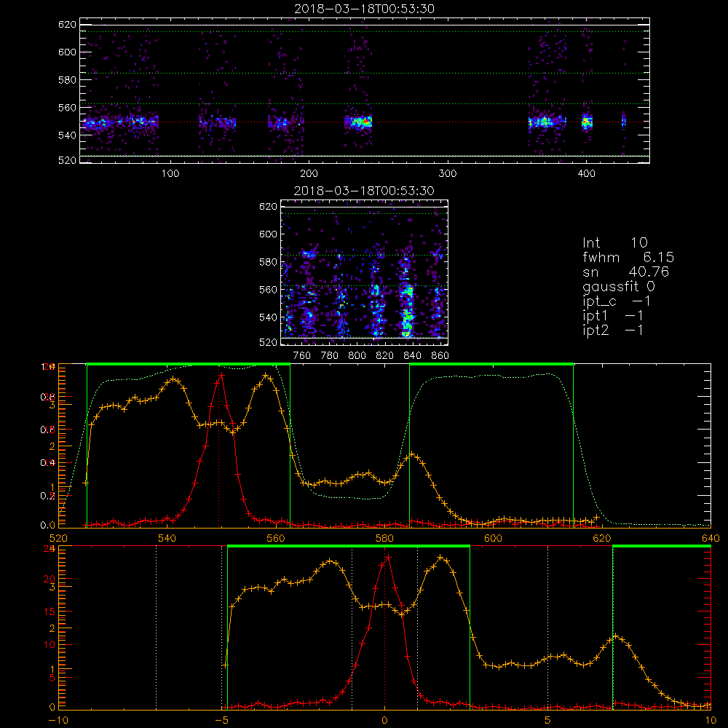This screenshot has height=728, width=728.
Task: Click x-axis label -10 on the bottom plot
Action: click(58, 720)
